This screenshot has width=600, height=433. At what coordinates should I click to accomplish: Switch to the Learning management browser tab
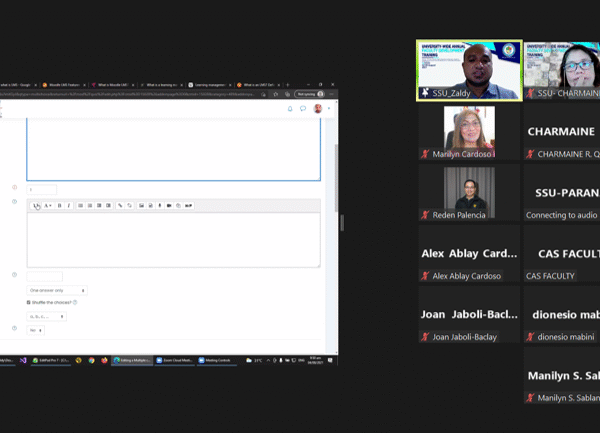210,85
